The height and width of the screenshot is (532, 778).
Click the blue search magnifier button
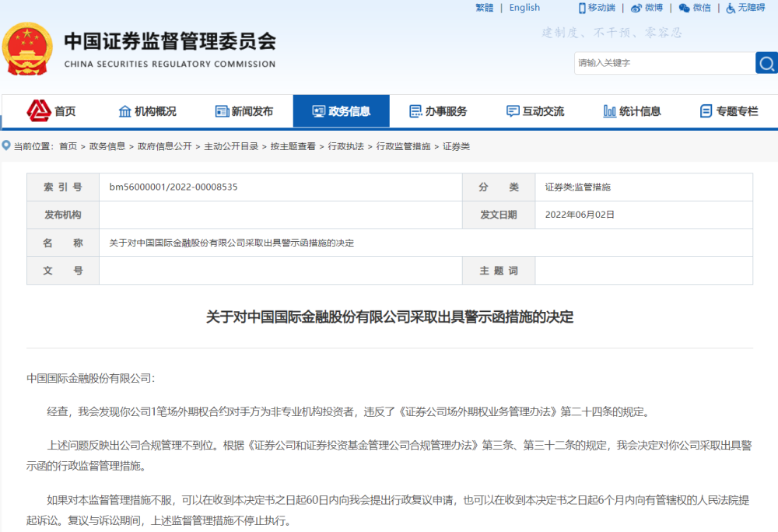(766, 63)
